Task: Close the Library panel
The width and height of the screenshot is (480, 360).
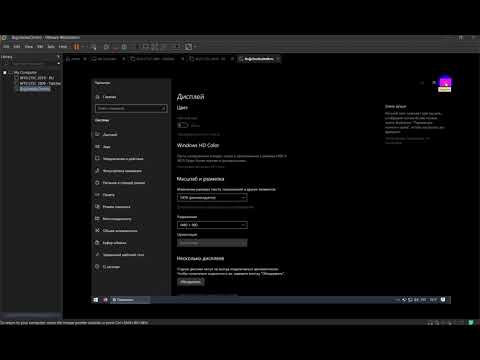Action: [59, 57]
